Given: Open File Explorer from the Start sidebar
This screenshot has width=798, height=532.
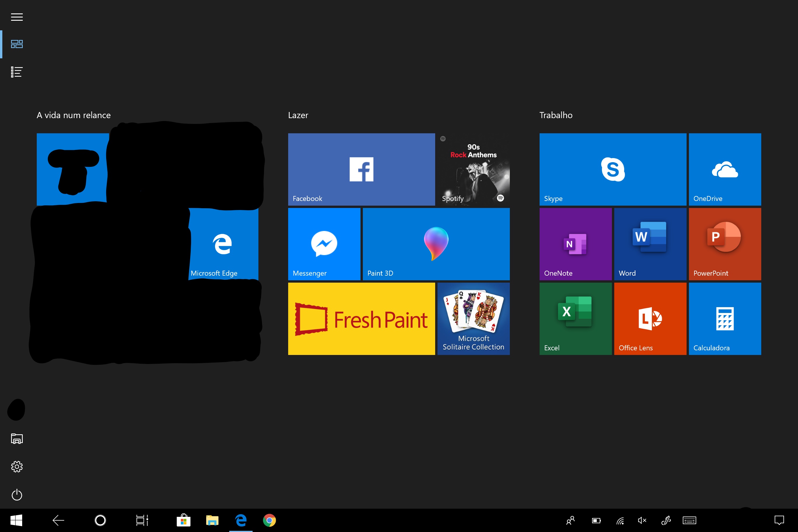Looking at the screenshot, I should 17,439.
